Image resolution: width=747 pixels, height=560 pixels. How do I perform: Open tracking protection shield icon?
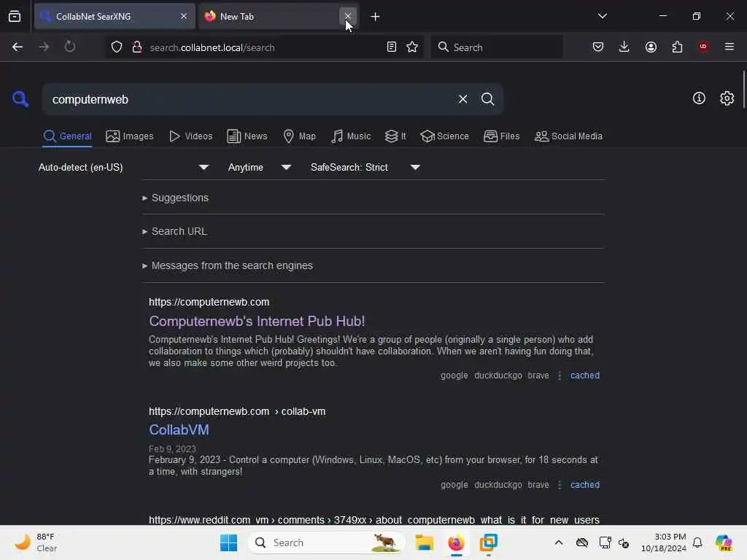click(x=117, y=47)
